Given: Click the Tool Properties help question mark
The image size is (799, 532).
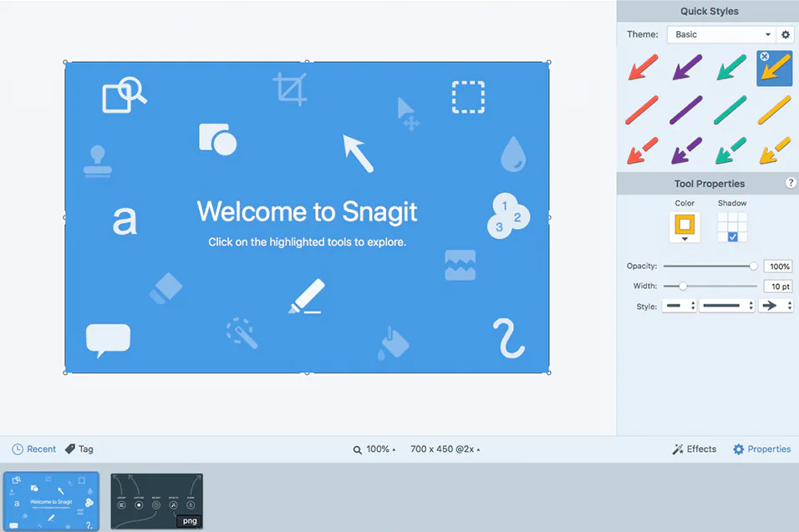Looking at the screenshot, I should pos(791,183).
